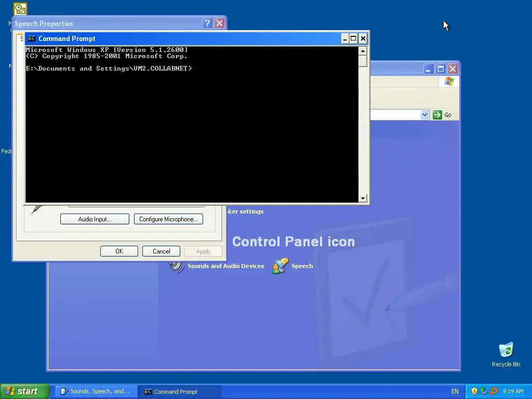This screenshot has width=532, height=399.
Task: Open the Speech control panel icon
Action: (280, 266)
